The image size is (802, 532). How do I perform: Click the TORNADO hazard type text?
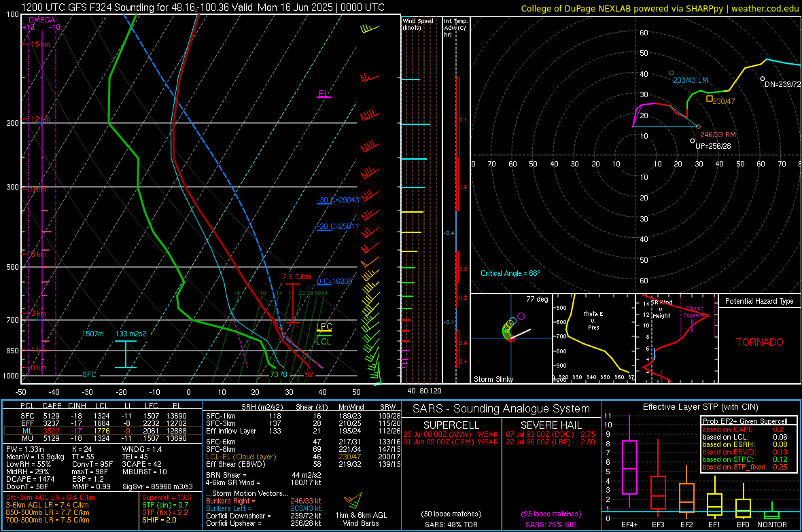760,342
